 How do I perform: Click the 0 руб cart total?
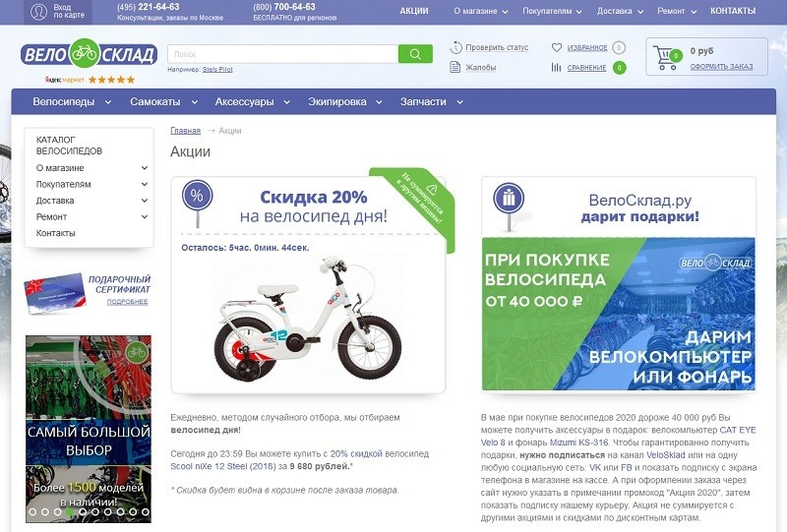click(701, 51)
